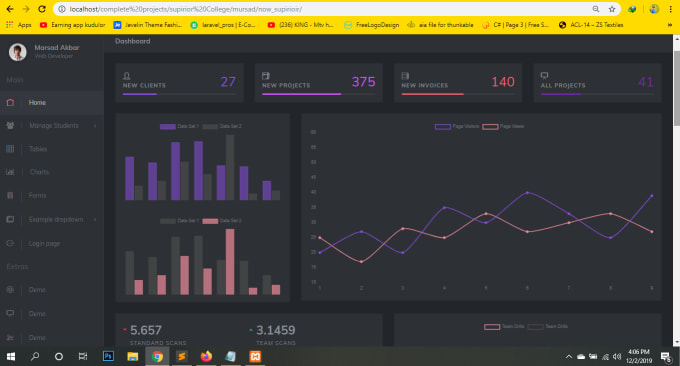Image resolution: width=680 pixels, height=366 pixels.
Task: Click the monitor icon above All Projects
Action: click(544, 76)
